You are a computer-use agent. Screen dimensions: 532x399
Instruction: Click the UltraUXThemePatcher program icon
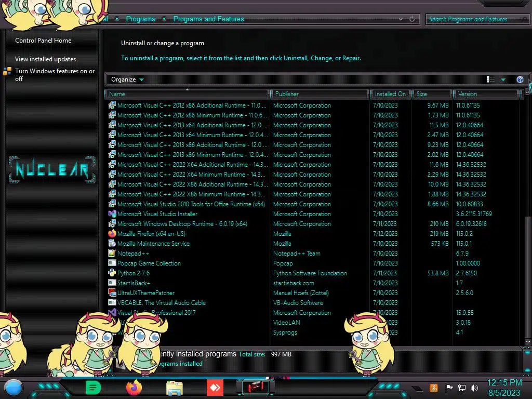(112, 292)
